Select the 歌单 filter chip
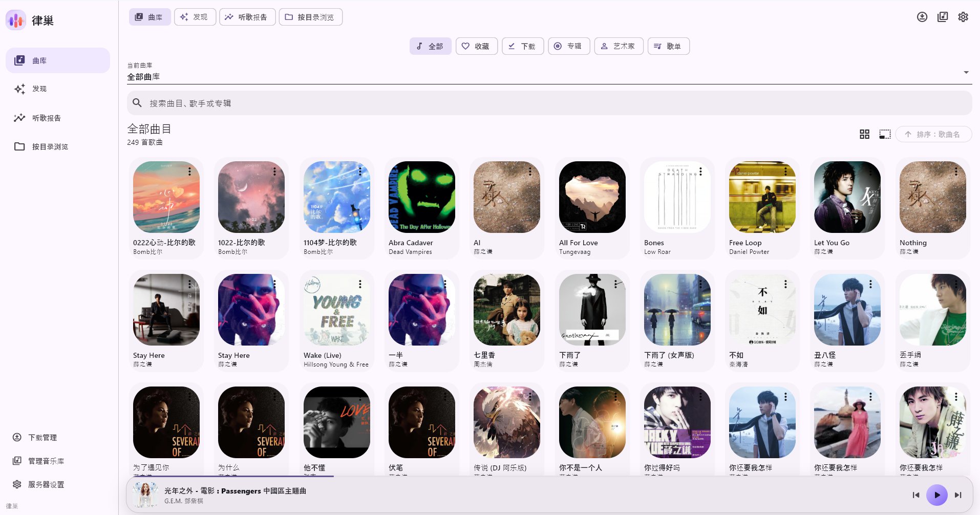The height and width of the screenshot is (515, 980). (x=669, y=46)
